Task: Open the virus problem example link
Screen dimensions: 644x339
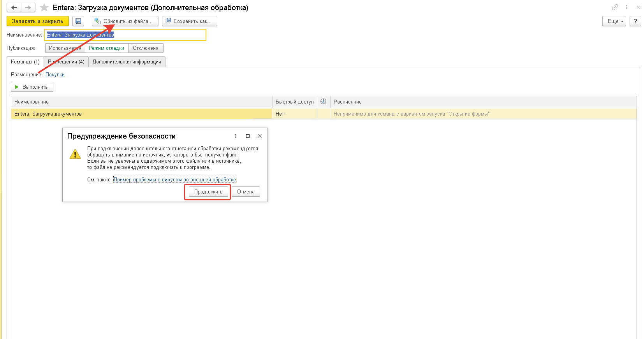Action: 175,179
